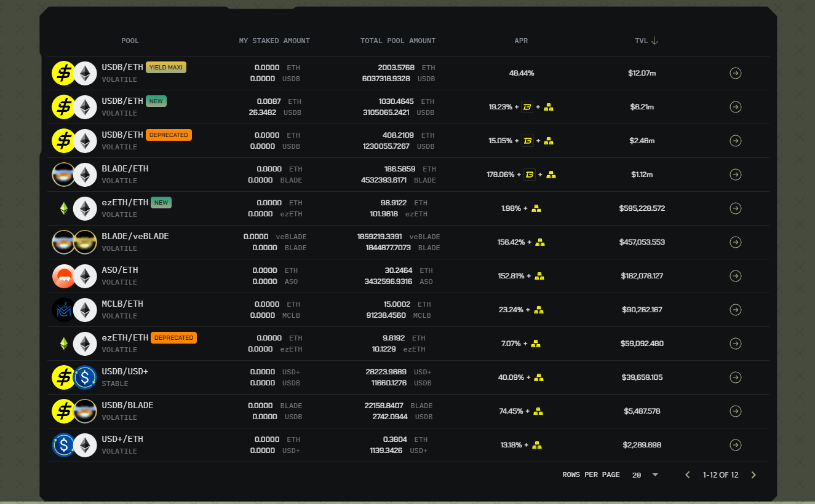815x504 pixels.
Task: Select the BLADE/veBLADE pool name
Action: [x=135, y=236]
